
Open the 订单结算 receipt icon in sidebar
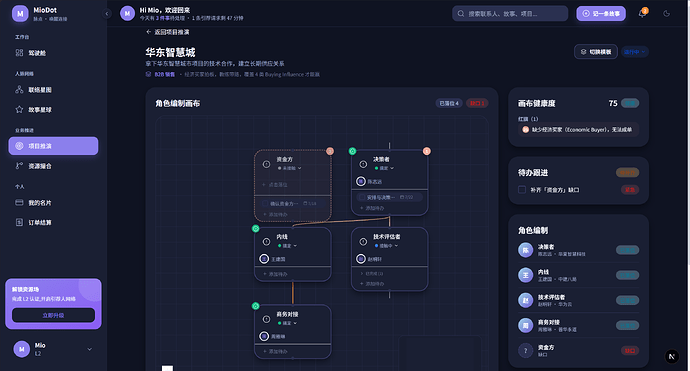(19, 223)
